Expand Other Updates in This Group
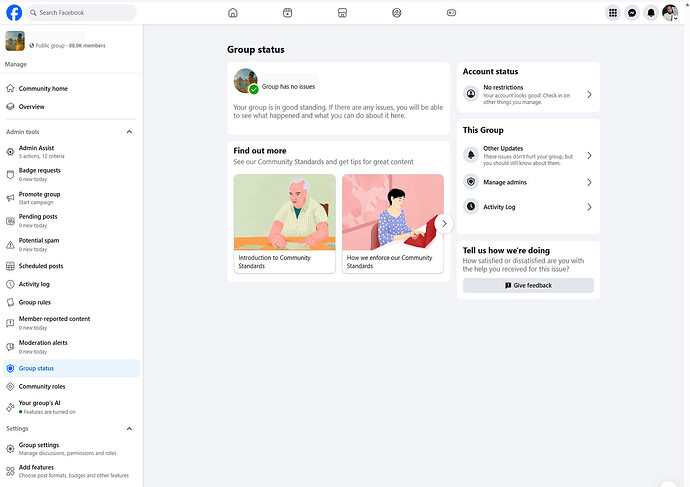The image size is (690, 487). (x=528, y=155)
